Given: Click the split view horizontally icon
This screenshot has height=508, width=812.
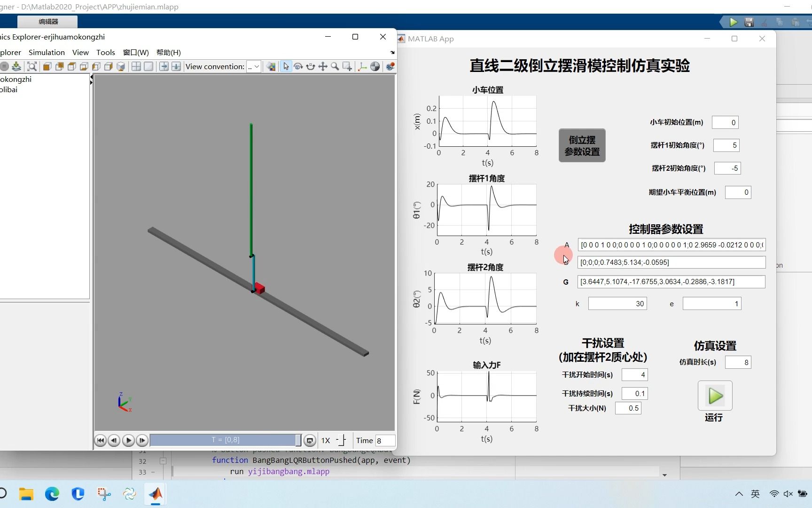Looking at the screenshot, I should click(176, 66).
